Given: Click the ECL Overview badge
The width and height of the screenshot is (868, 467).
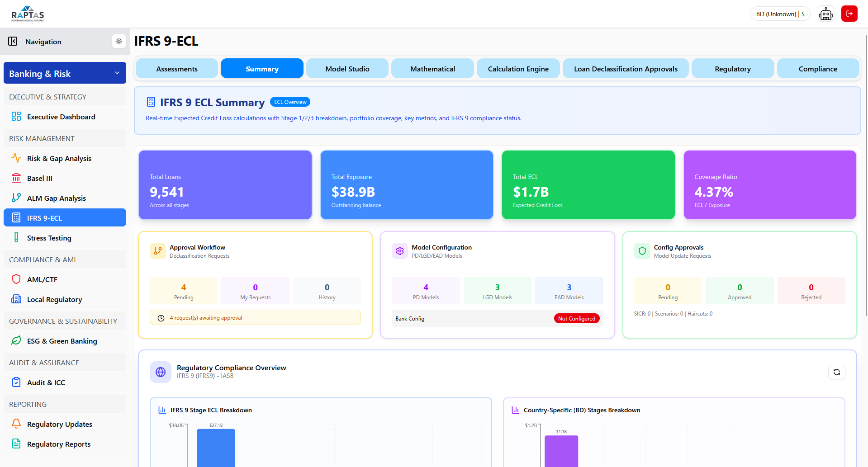Looking at the screenshot, I should coord(290,102).
